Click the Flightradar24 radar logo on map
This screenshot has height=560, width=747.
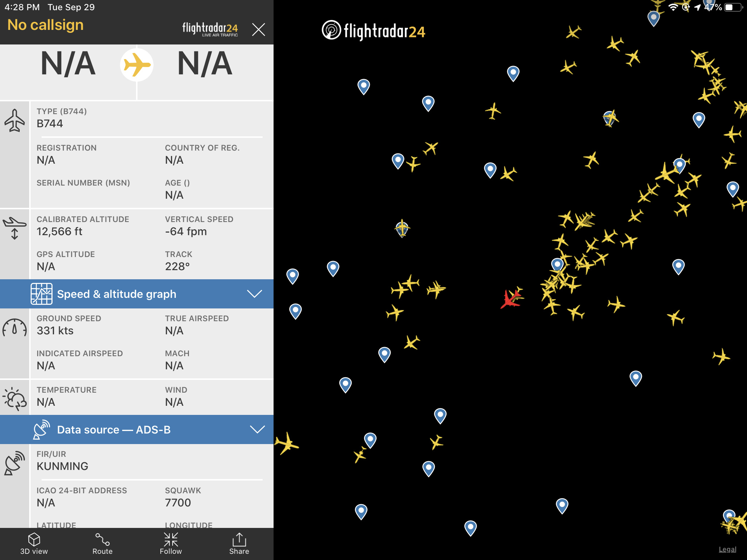point(331,30)
